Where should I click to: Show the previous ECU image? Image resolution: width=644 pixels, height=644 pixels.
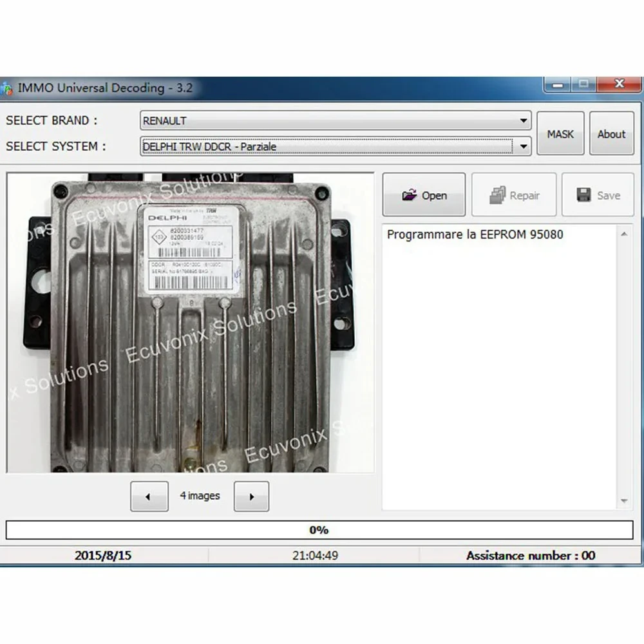click(149, 496)
